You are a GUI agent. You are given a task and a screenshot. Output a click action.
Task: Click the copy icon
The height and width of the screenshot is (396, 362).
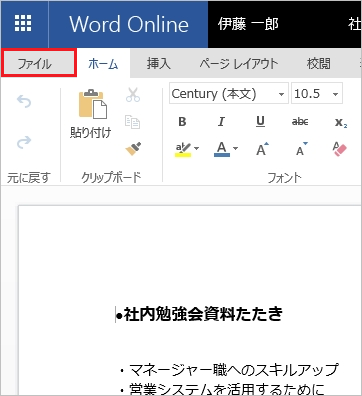tap(132, 122)
